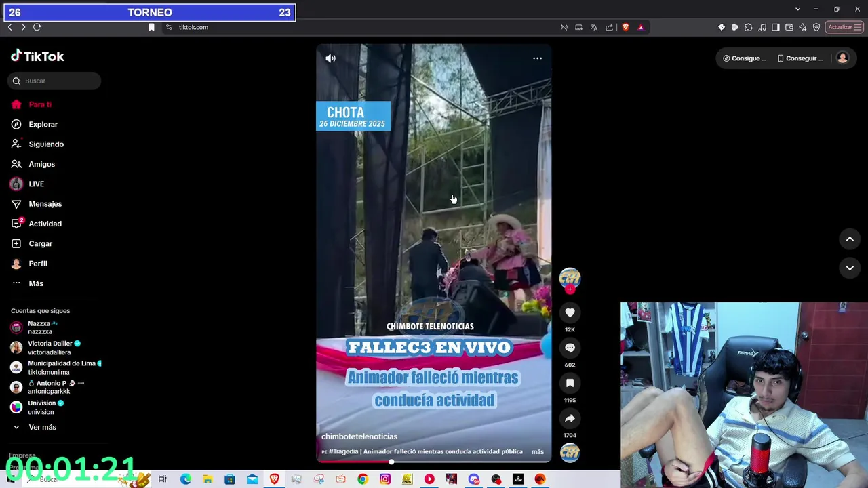Go back with the browser back arrow
This screenshot has height=488, width=868.
tap(9, 27)
